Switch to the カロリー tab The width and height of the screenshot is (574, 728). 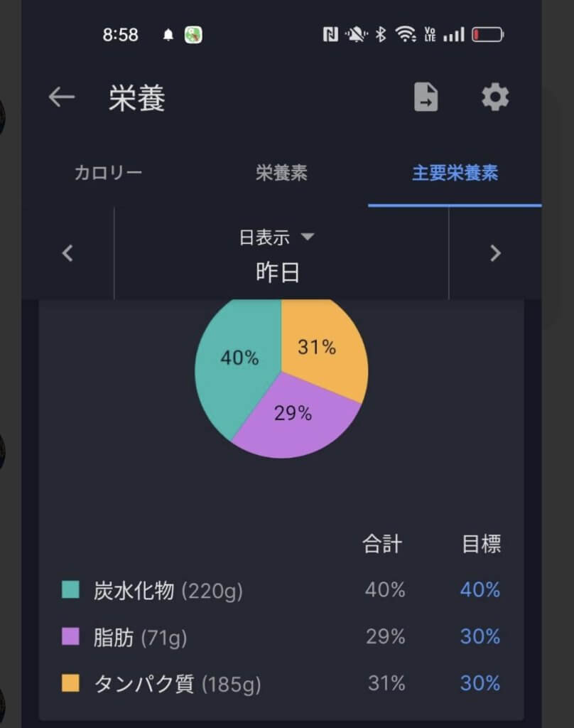(x=108, y=173)
